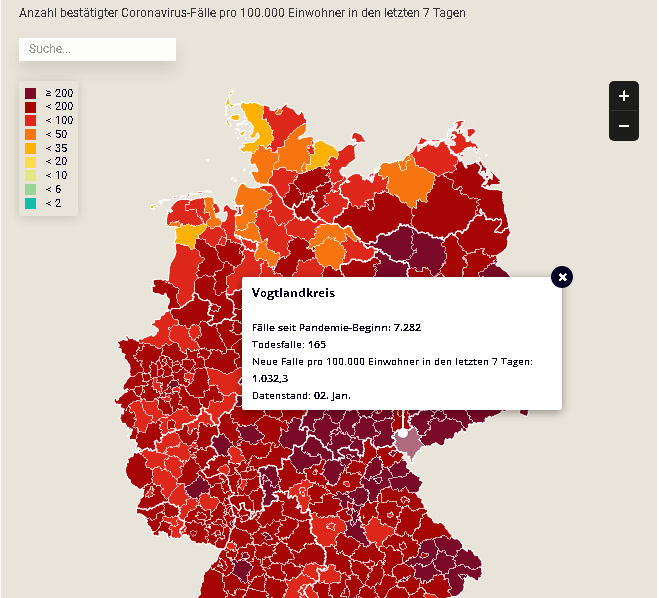The image size is (659, 598).
Task: Choose the pale yellow < 10 legend swatch
Action: tap(31, 175)
